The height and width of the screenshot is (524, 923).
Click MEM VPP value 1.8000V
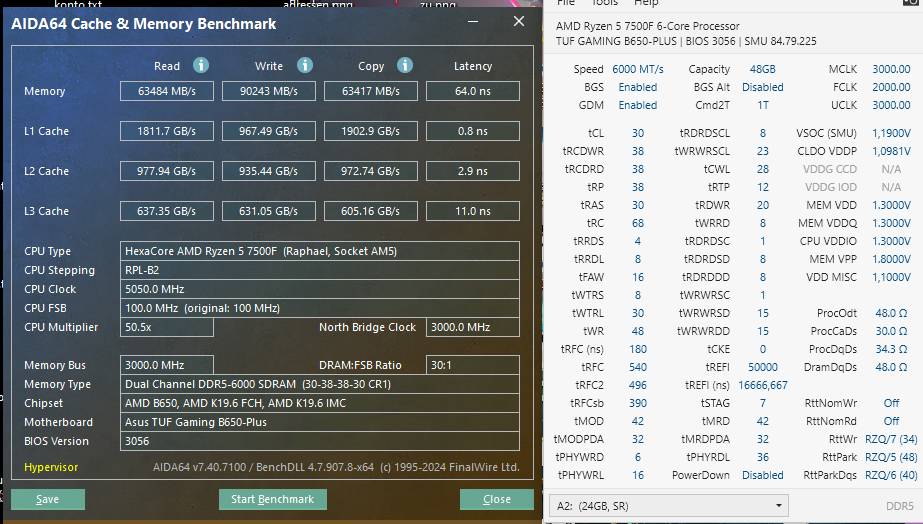coord(891,259)
